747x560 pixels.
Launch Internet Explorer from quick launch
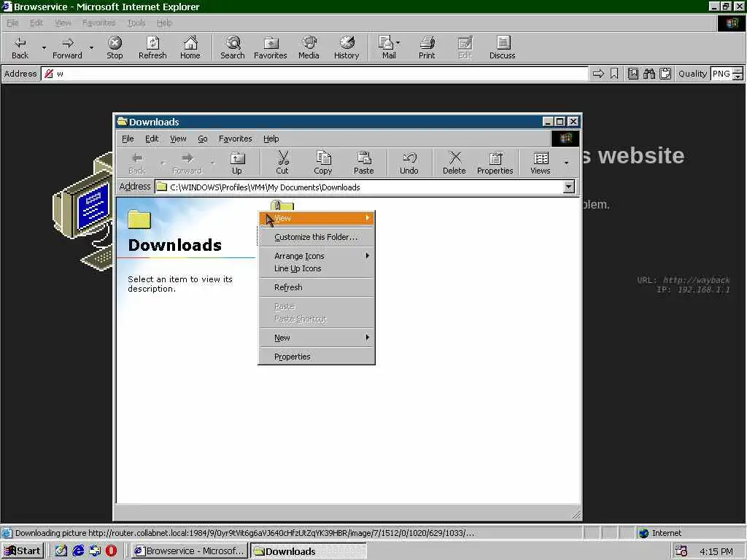(x=78, y=551)
